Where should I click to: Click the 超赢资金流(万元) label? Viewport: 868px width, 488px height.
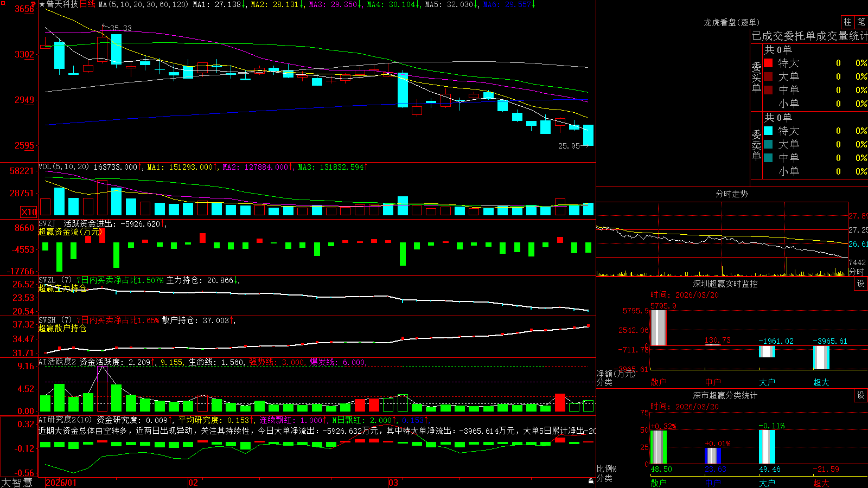pyautogui.click(x=70, y=232)
